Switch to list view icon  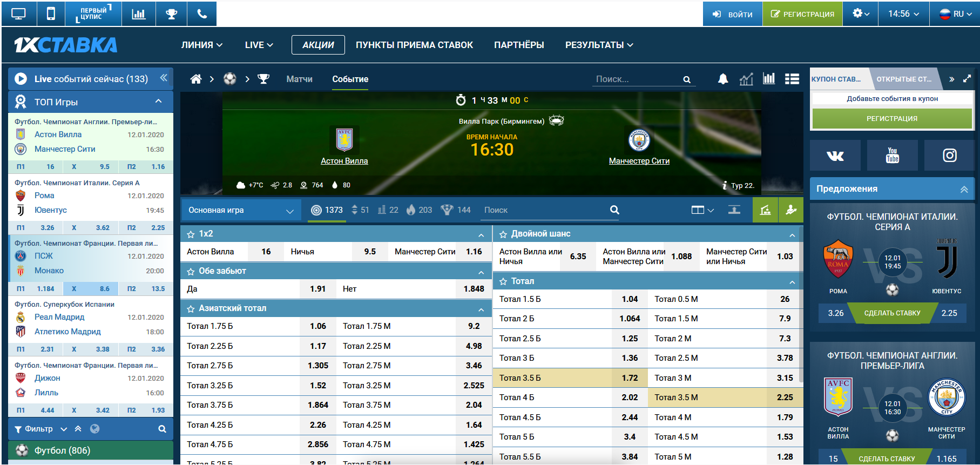coord(792,79)
